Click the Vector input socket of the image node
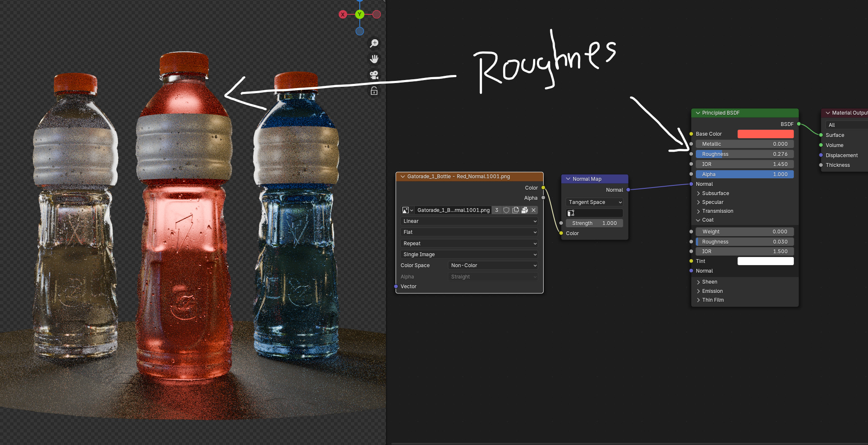868x445 pixels. [396, 287]
